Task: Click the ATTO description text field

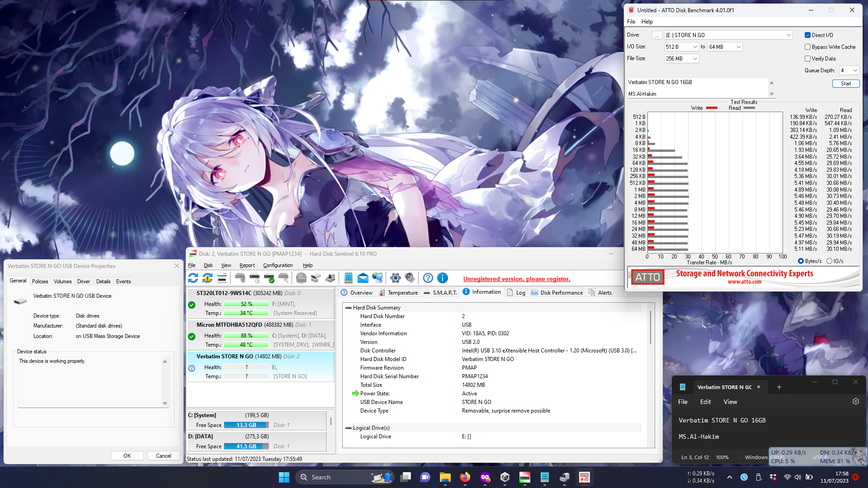Action: 698,88
